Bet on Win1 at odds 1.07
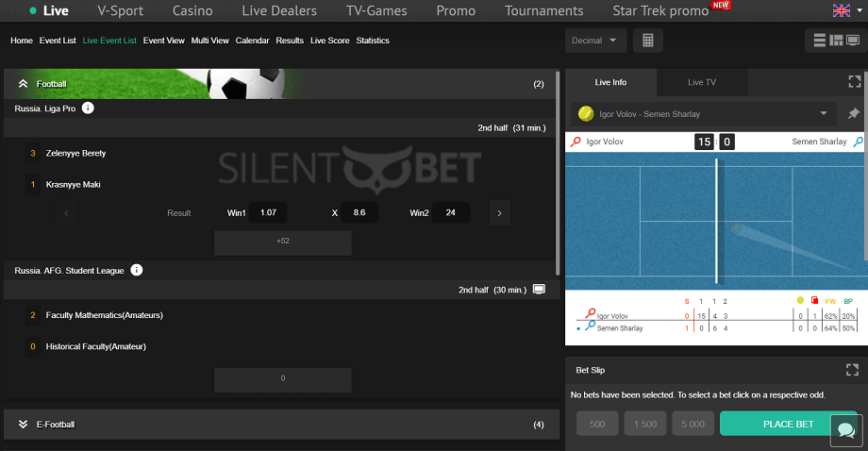Screen dimensions: 868x451 (x=269, y=212)
